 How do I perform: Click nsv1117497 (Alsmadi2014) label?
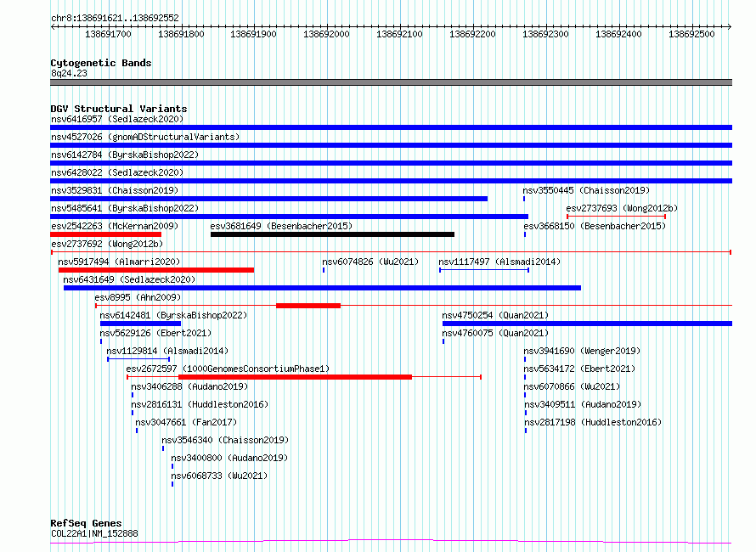[499, 262]
